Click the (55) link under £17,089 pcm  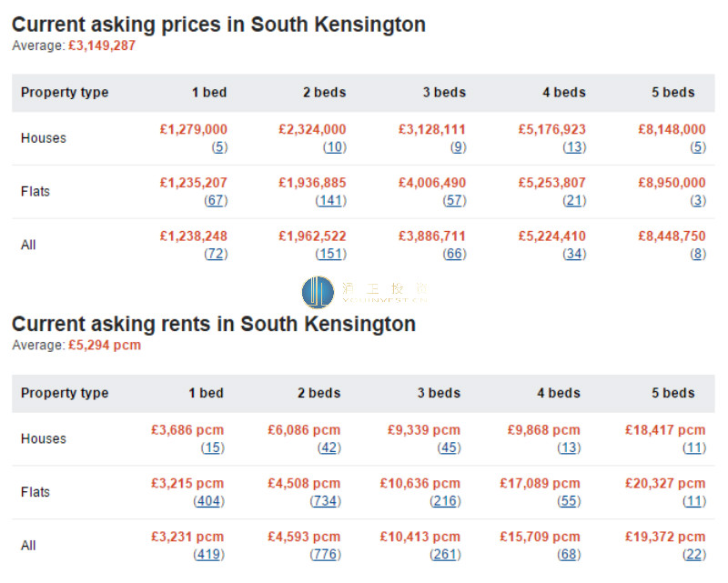tap(569, 501)
